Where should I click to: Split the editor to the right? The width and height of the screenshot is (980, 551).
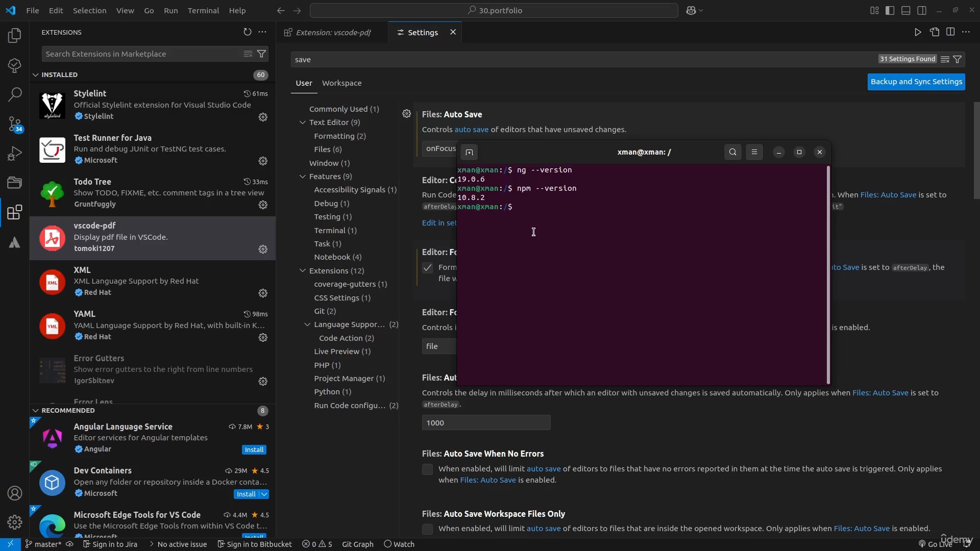pos(950,32)
